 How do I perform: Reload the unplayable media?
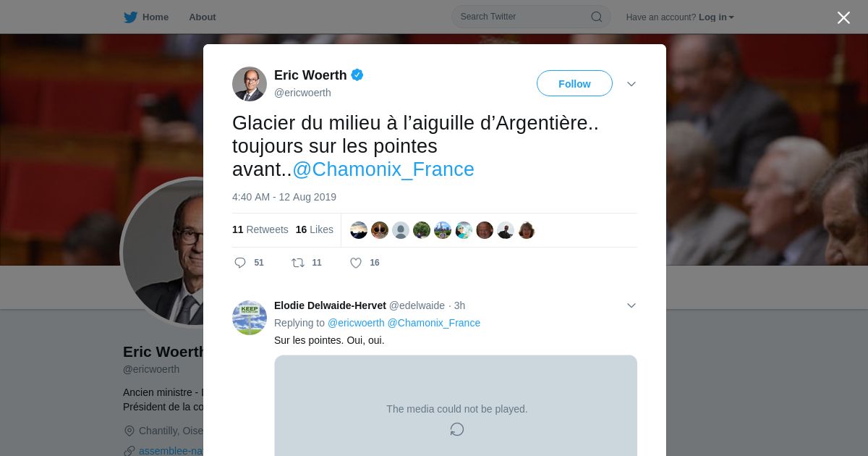[457, 429]
